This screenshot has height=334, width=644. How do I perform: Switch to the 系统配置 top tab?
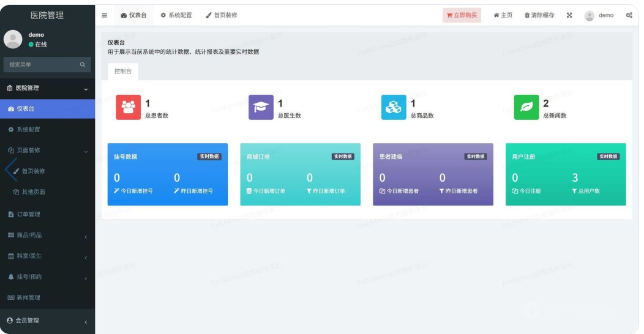(x=176, y=15)
